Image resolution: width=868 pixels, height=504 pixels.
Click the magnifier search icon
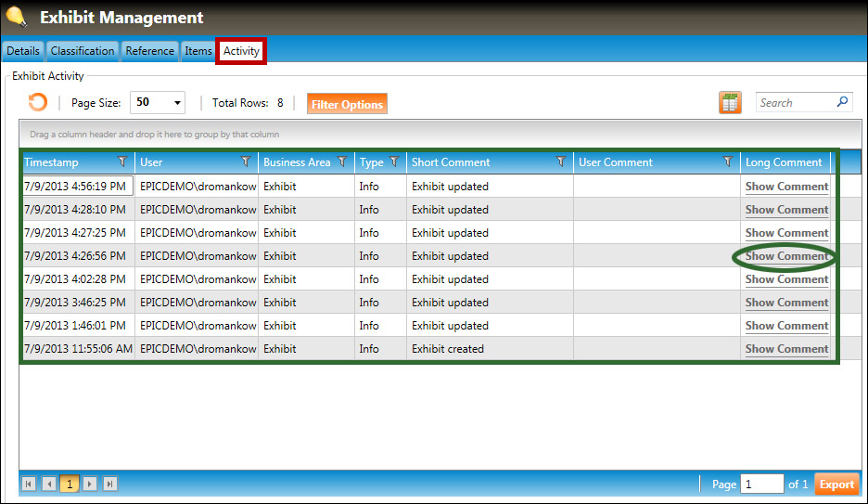[x=842, y=102]
